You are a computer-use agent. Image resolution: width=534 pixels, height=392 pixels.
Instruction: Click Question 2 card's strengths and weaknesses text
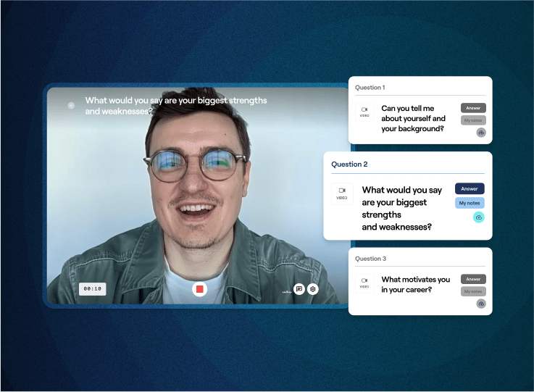click(x=402, y=209)
